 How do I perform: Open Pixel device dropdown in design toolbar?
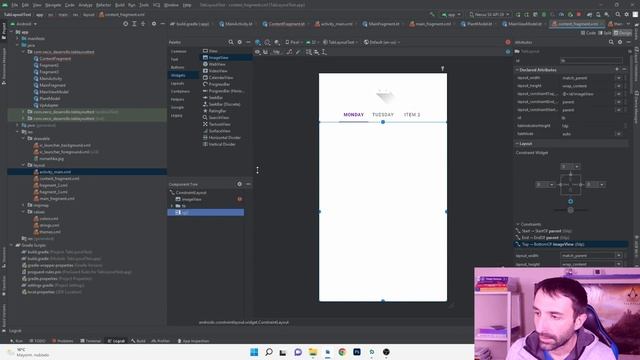[294, 42]
